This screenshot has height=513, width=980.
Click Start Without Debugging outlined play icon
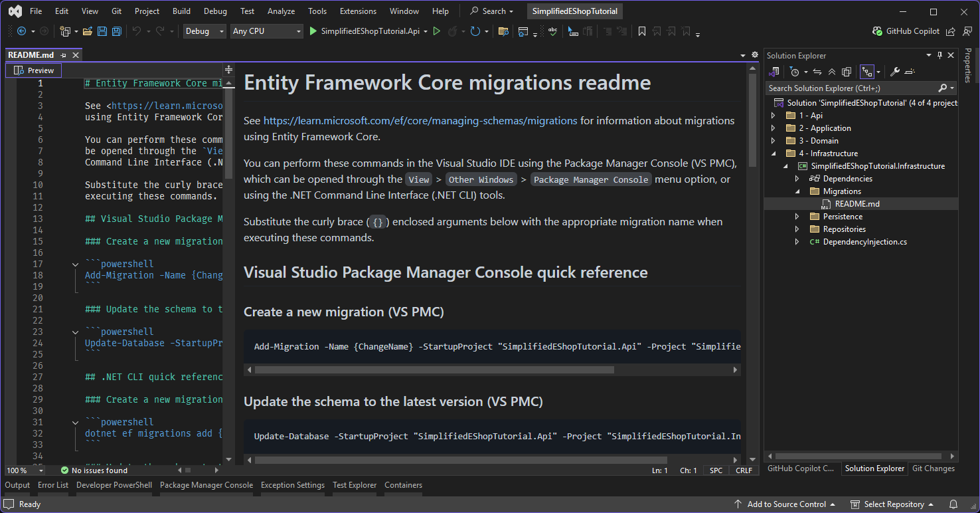tap(436, 31)
